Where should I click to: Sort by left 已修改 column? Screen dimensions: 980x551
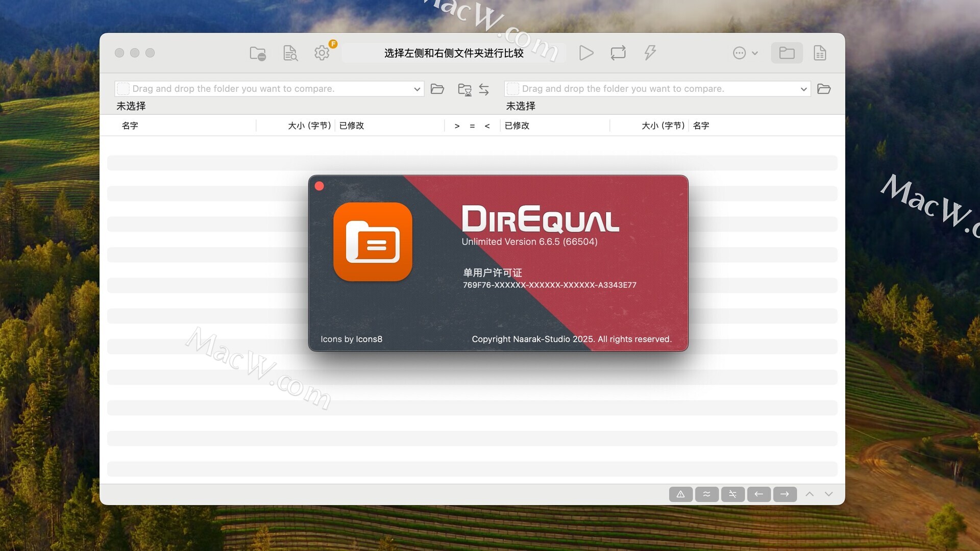352,126
